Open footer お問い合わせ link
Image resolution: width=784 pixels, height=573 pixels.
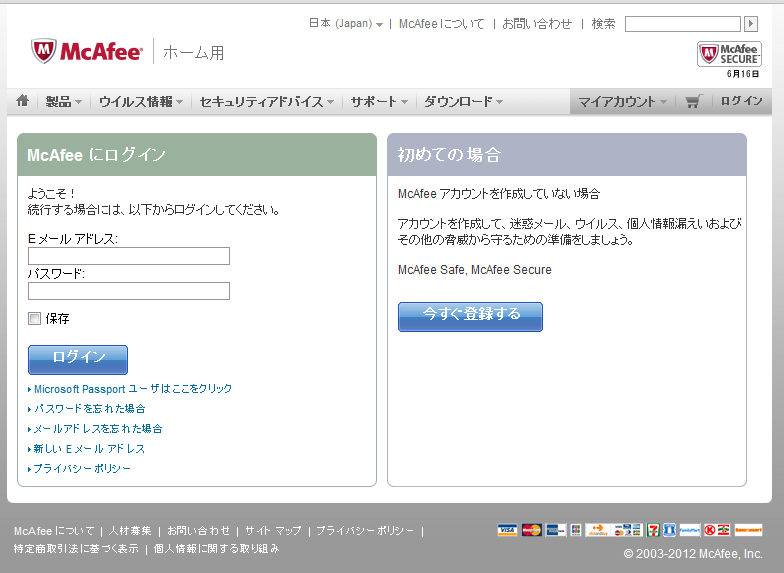(198, 530)
